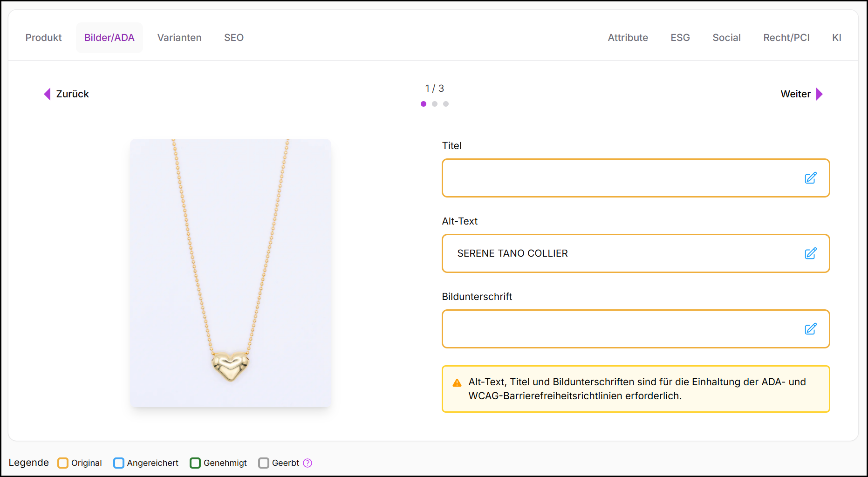Select the Angereichert legend box
Screen dimensions: 868x477
[119, 463]
